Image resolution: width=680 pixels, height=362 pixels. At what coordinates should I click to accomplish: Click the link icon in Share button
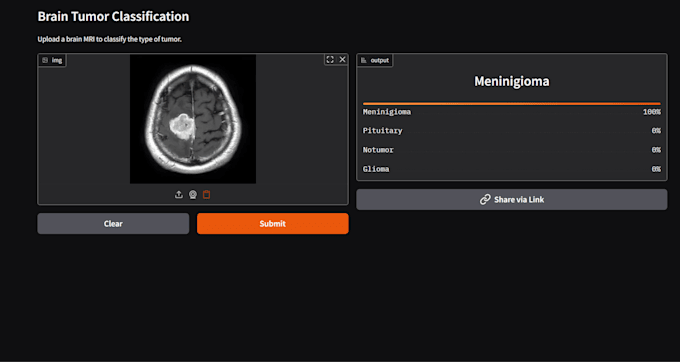click(485, 199)
